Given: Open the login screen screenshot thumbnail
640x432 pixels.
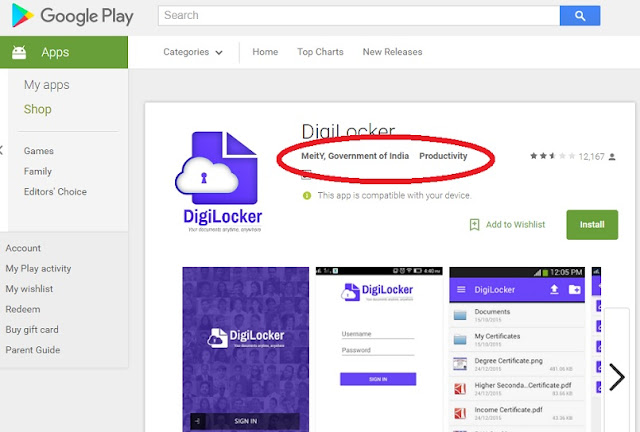Looking at the screenshot, I should pyautogui.click(x=379, y=350).
